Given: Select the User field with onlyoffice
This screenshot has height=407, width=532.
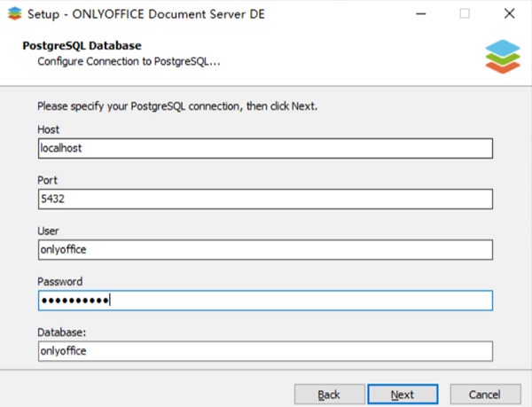Looking at the screenshot, I should (x=265, y=250).
